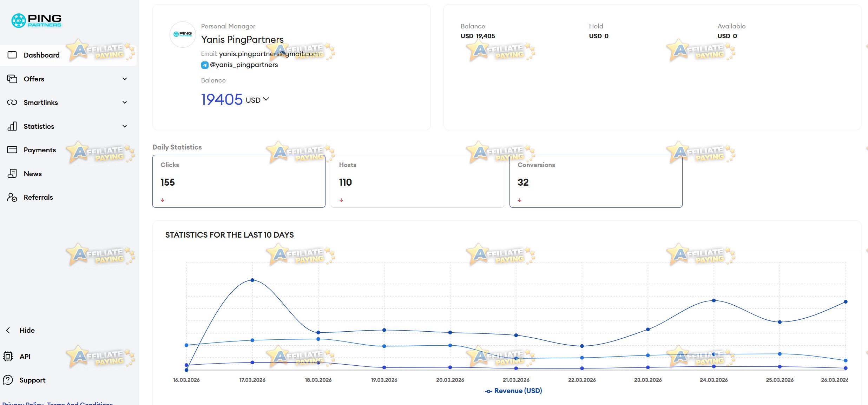Open the News document icon

[12, 173]
